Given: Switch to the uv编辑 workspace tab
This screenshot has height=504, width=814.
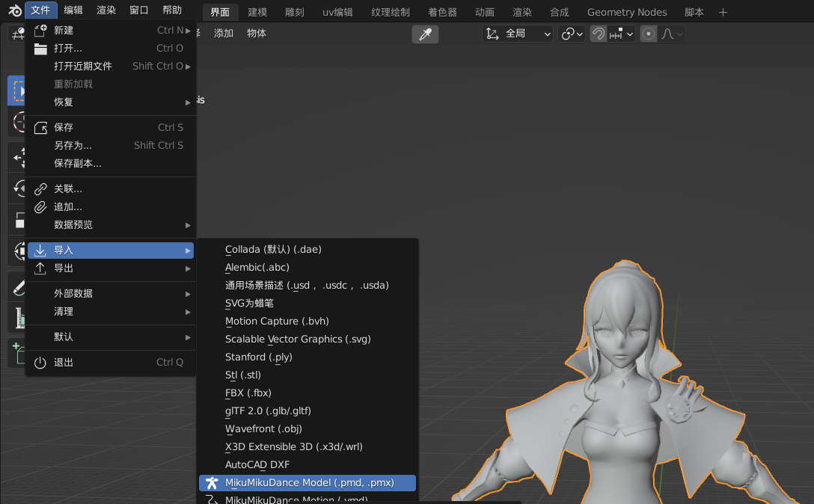Looking at the screenshot, I should point(337,12).
